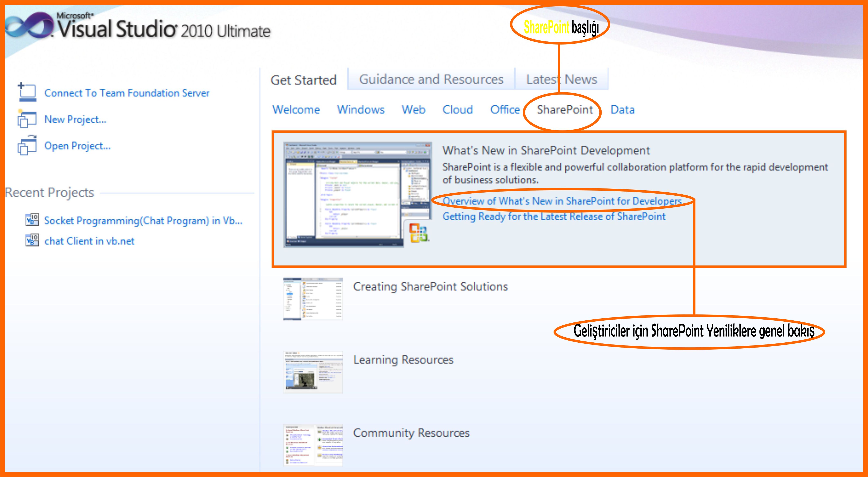Select the Data category
Image resolution: width=868 pixels, height=477 pixels.
(x=622, y=110)
